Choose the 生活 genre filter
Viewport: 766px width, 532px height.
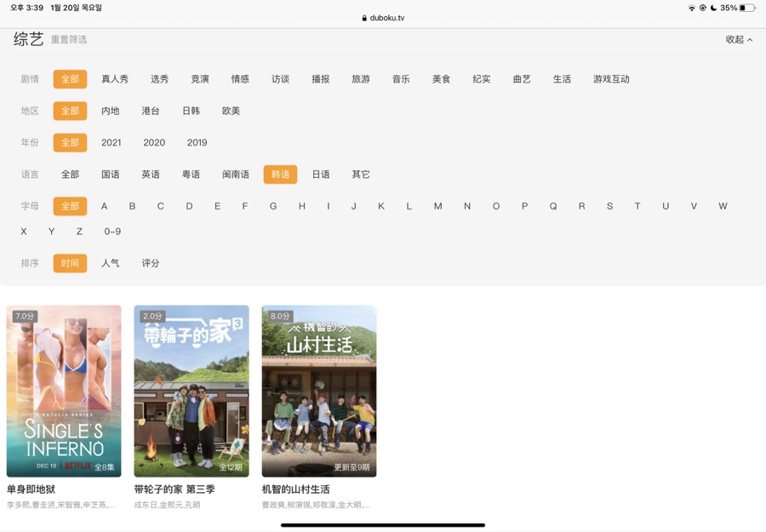coord(562,79)
